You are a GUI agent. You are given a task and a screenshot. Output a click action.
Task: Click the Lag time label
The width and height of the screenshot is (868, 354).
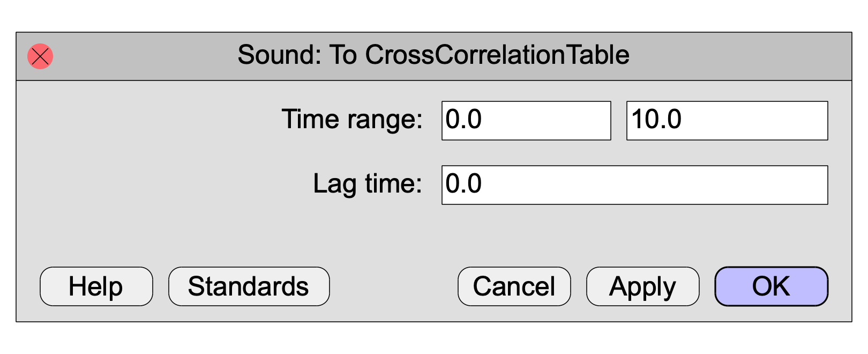(368, 184)
